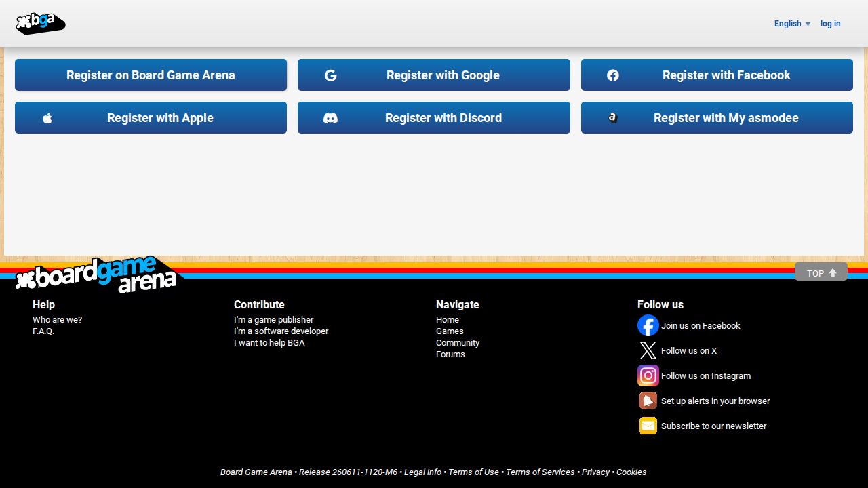
Task: Click the Instagram icon in footer
Action: tap(648, 375)
